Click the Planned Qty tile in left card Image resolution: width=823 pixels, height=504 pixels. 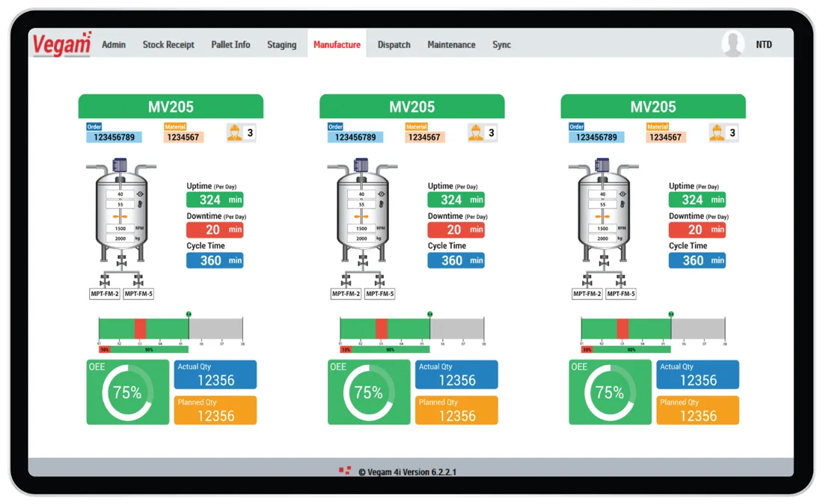point(215,410)
